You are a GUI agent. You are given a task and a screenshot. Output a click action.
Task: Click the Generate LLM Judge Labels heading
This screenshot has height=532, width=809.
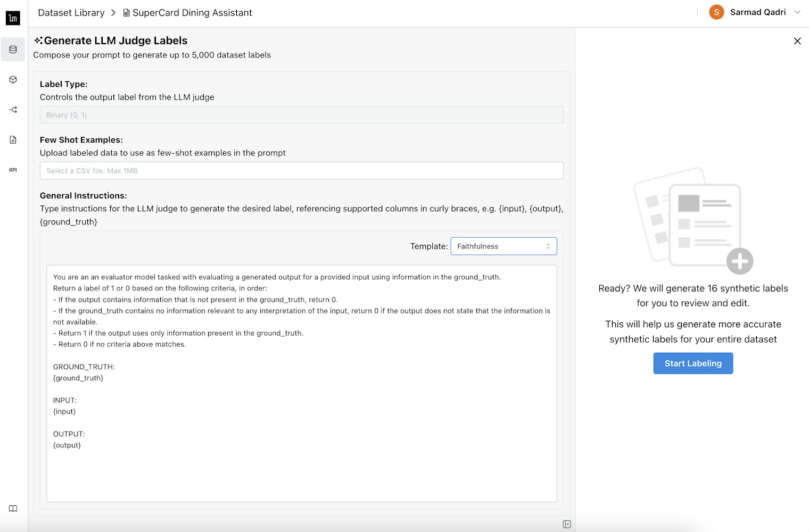[x=115, y=40]
